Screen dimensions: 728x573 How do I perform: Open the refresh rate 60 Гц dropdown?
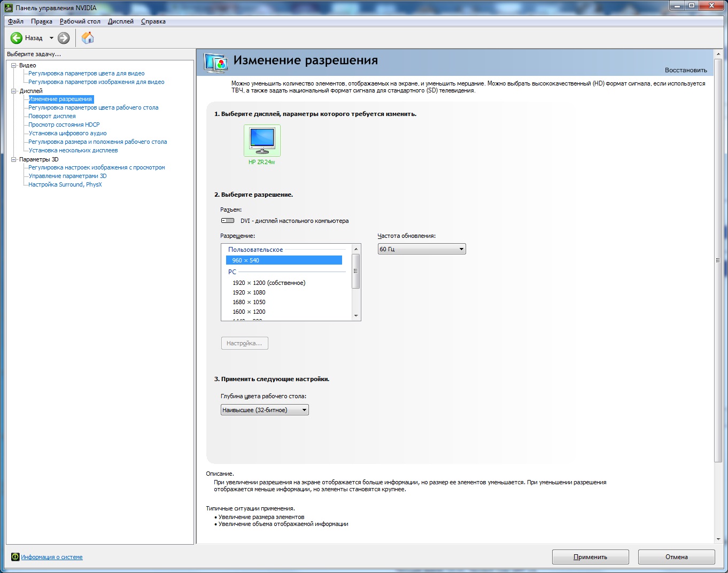(x=421, y=249)
